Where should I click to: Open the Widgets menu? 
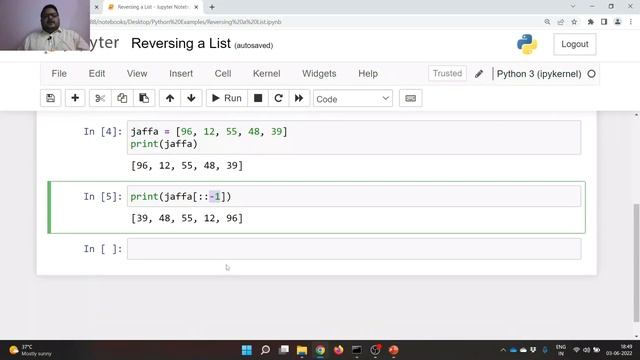click(319, 73)
